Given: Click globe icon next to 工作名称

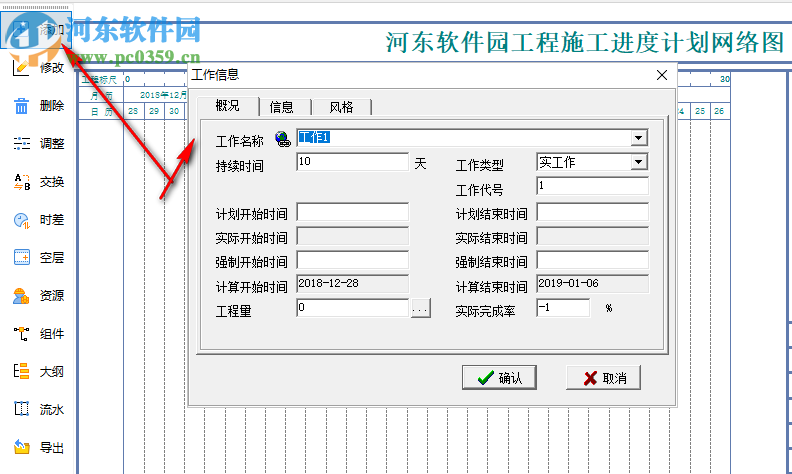Looking at the screenshot, I should point(283,139).
